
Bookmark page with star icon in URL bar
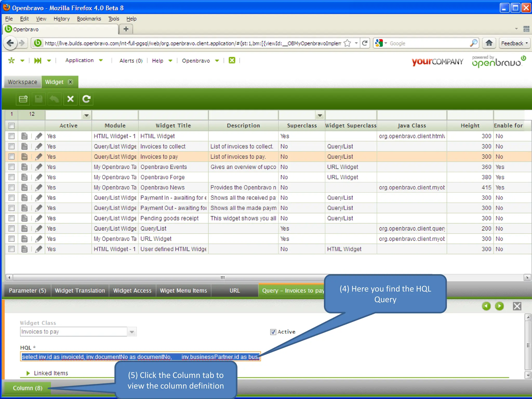tap(347, 43)
